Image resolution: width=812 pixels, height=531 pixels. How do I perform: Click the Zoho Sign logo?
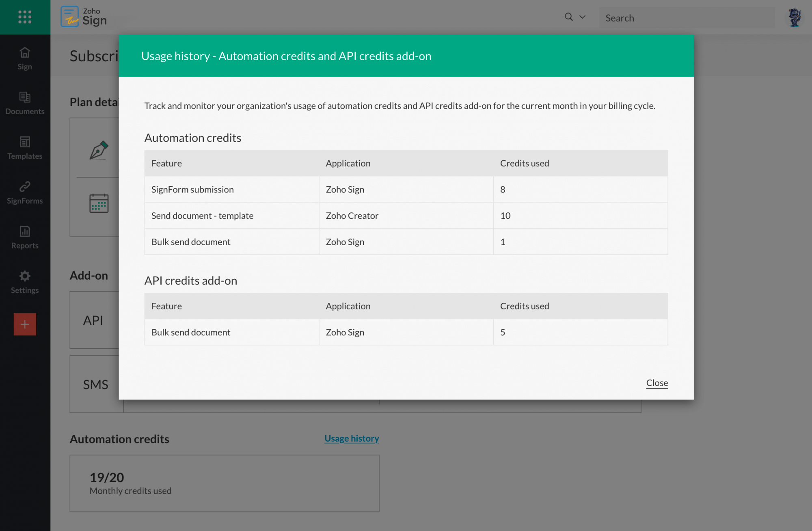[84, 17]
